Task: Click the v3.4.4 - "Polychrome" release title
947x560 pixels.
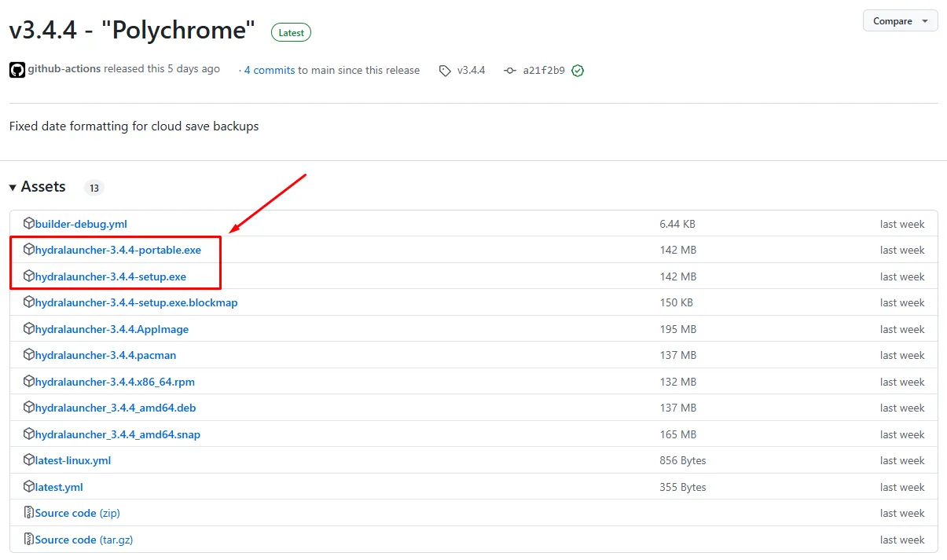Action: [132, 31]
